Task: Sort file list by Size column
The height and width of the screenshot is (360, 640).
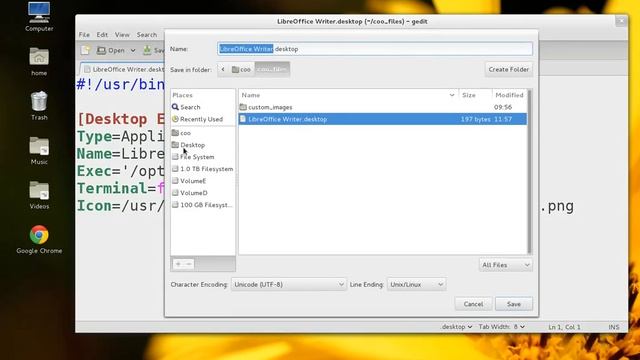Action: click(x=475, y=95)
